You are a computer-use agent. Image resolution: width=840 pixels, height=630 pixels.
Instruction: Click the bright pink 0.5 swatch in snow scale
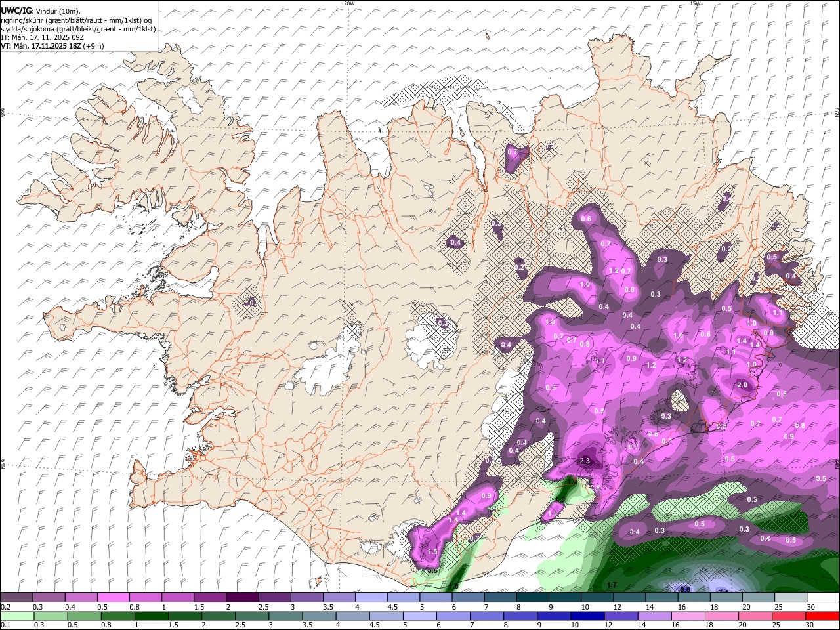[x=113, y=597]
